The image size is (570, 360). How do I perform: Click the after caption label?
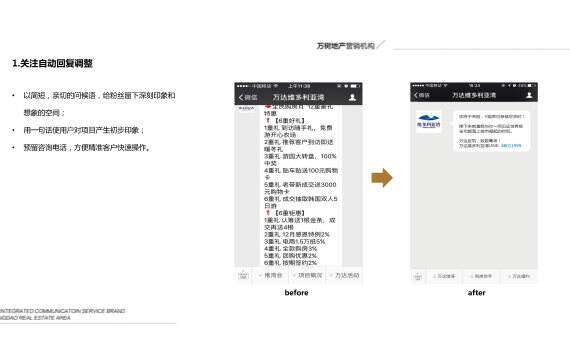[477, 293]
